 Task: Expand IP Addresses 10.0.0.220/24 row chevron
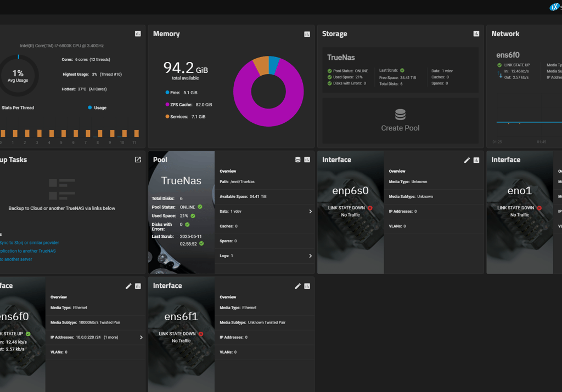(x=141, y=338)
